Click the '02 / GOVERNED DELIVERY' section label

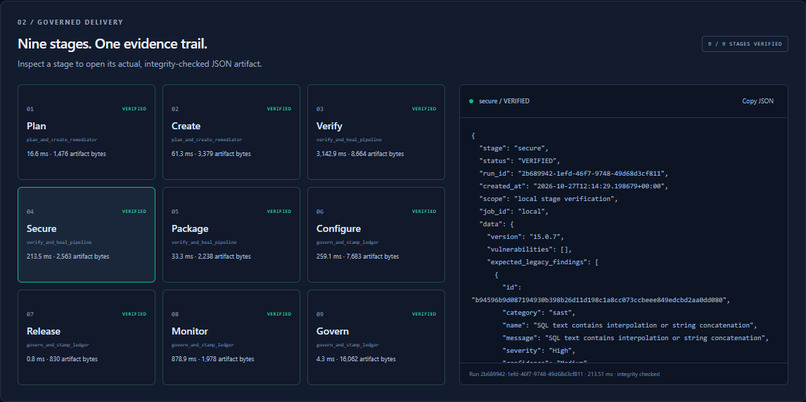click(x=70, y=23)
